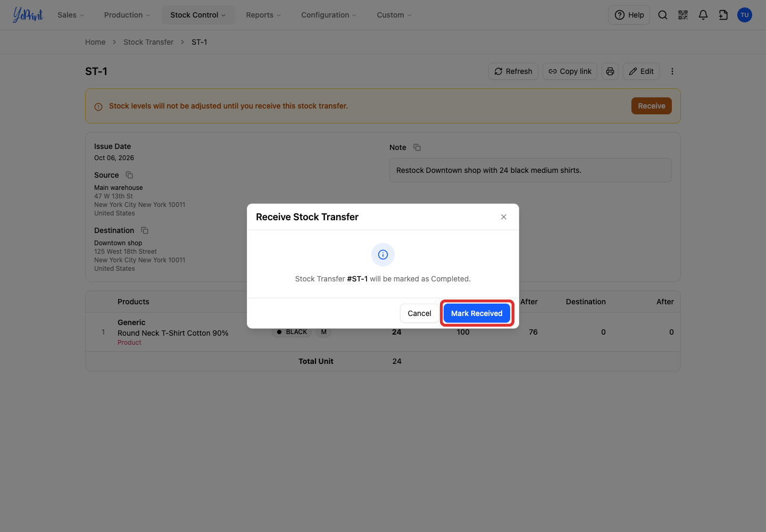Open the more options kebab menu

coord(672,71)
